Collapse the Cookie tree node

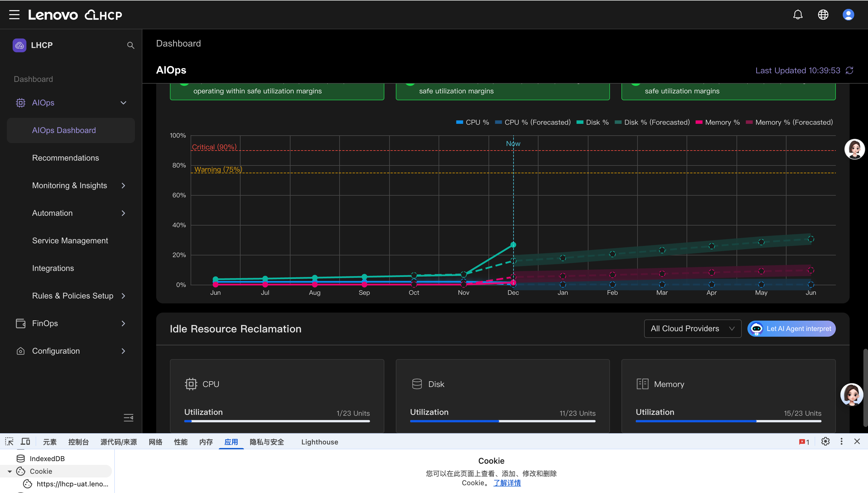(9, 471)
